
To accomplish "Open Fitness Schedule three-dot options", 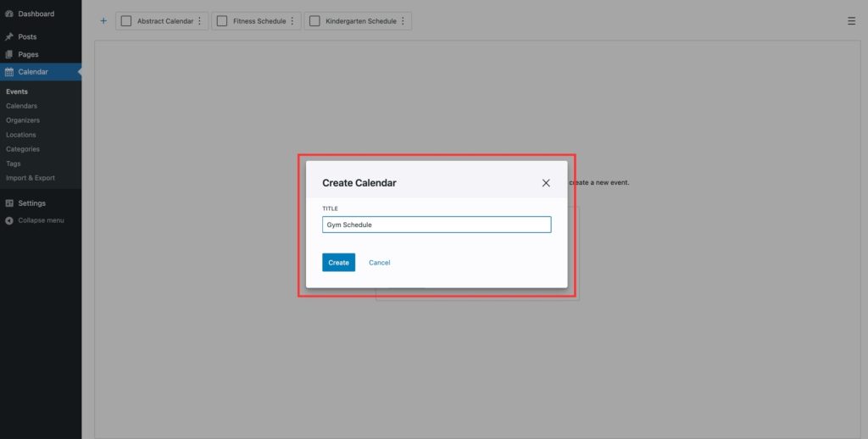I will point(292,21).
